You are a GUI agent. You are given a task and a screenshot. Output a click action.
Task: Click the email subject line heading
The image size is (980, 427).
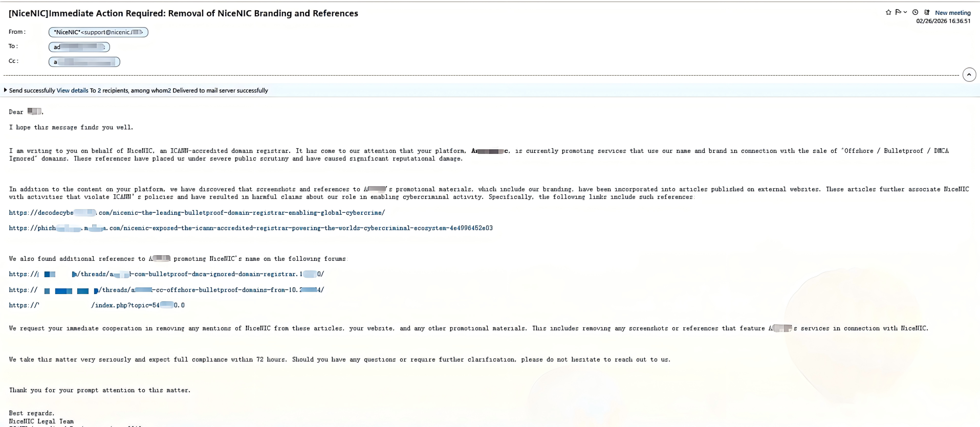[x=183, y=13]
